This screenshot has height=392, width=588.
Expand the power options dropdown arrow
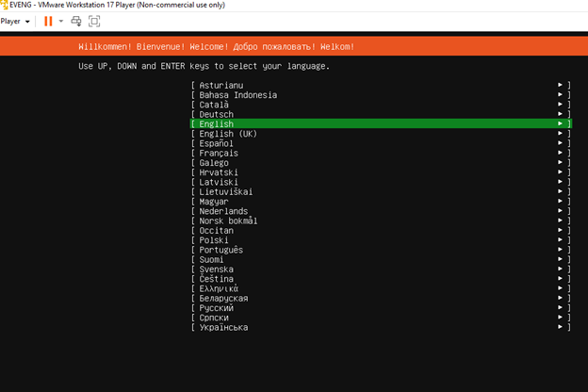click(61, 21)
